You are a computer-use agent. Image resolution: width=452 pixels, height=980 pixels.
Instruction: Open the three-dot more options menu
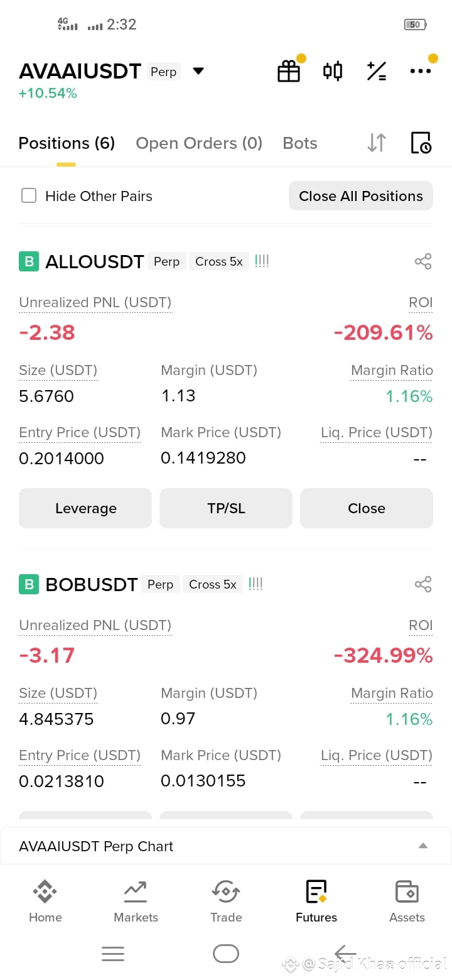point(420,71)
